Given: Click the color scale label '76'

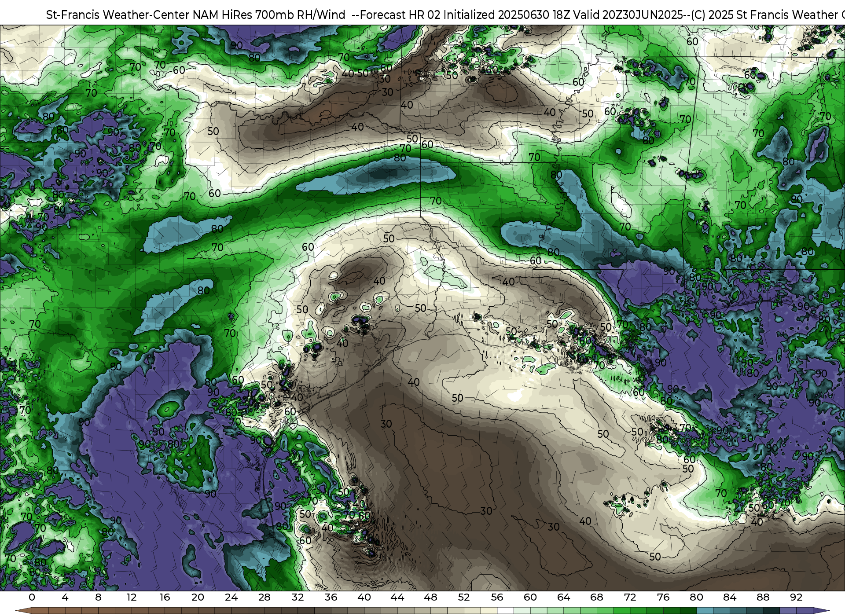Looking at the screenshot, I should click(x=663, y=597).
